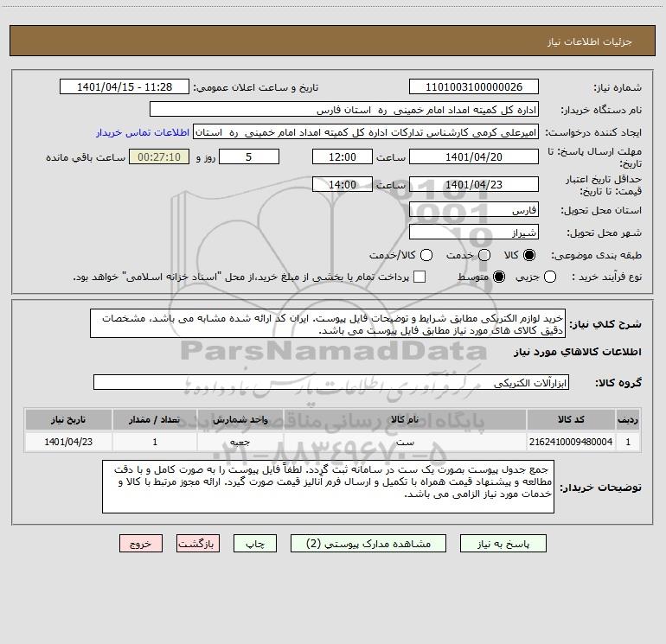This screenshot has height=644, width=666.
Task: Select the کالا/خدمت radio option
Action: point(426,255)
